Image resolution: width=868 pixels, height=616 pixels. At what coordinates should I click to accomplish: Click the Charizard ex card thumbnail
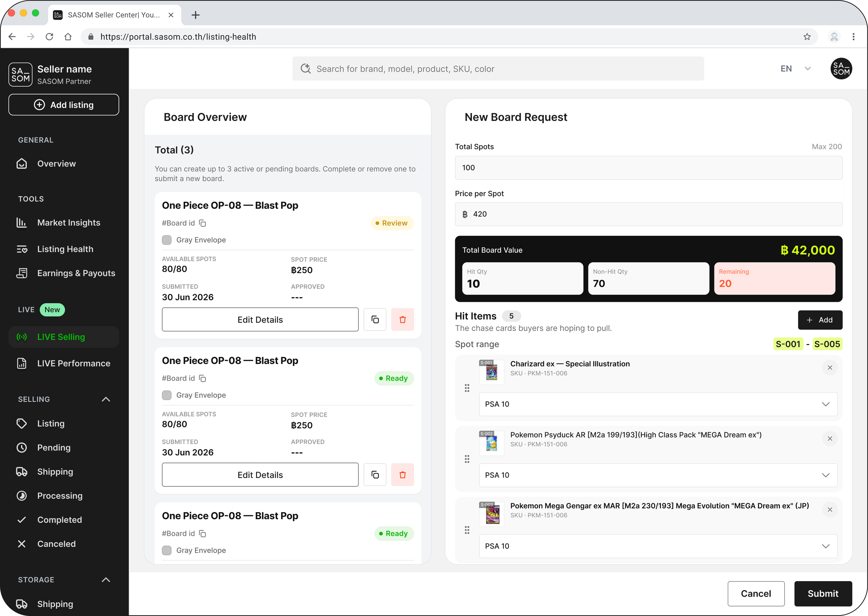click(x=492, y=372)
